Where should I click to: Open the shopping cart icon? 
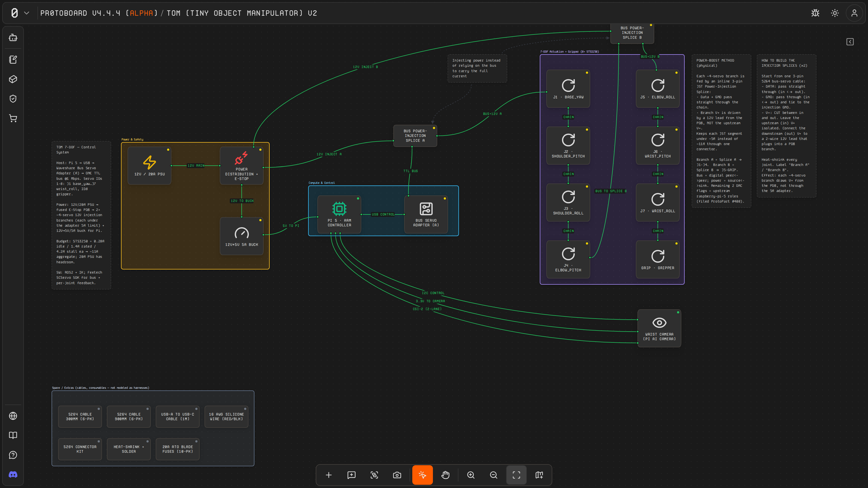tap(13, 118)
